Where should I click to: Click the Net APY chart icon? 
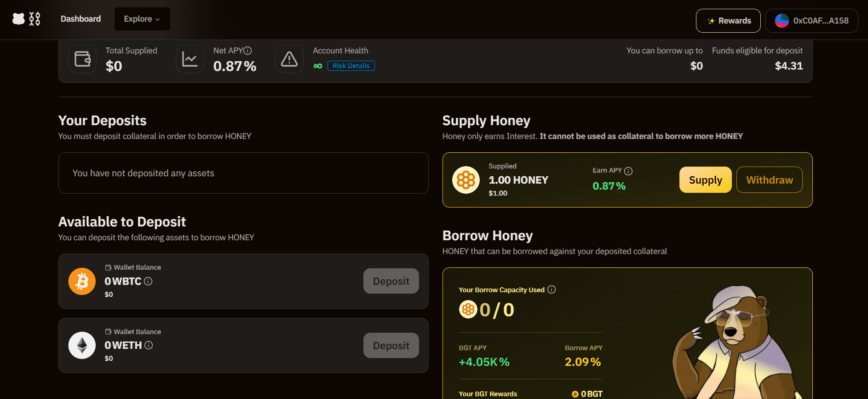pos(190,59)
